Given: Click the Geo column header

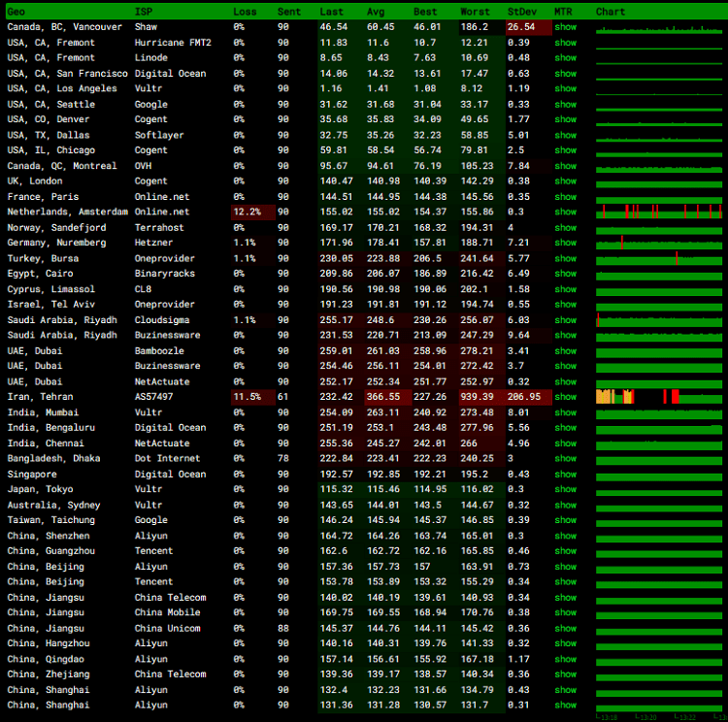Looking at the screenshot, I should pyautogui.click(x=17, y=12).
